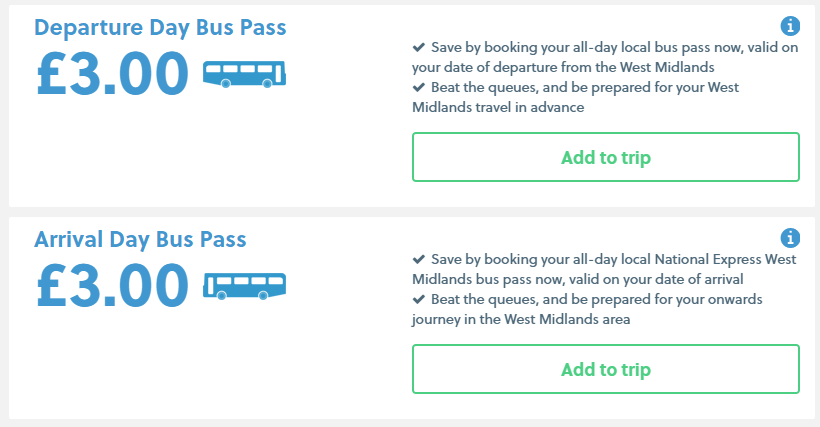The image size is (820, 427).
Task: Add Departure Day Bus Pass to trip
Action: [x=606, y=157]
